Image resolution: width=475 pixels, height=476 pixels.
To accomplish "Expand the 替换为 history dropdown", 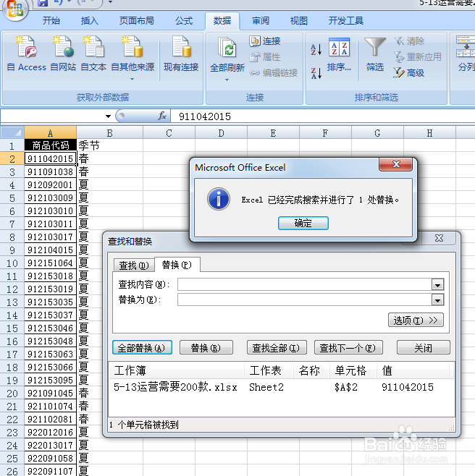I will click(x=437, y=300).
